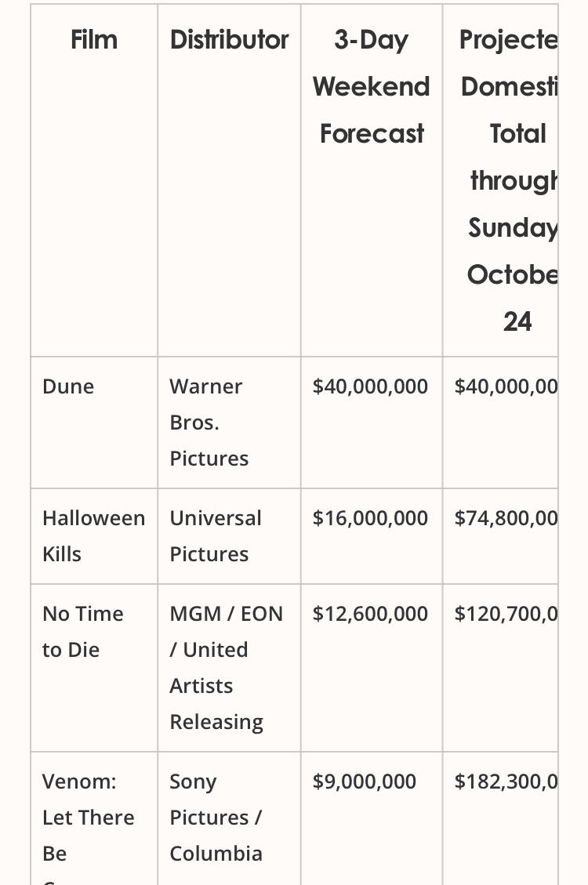The image size is (588, 885).
Task: Select the Distributor column header
Action: point(229,39)
